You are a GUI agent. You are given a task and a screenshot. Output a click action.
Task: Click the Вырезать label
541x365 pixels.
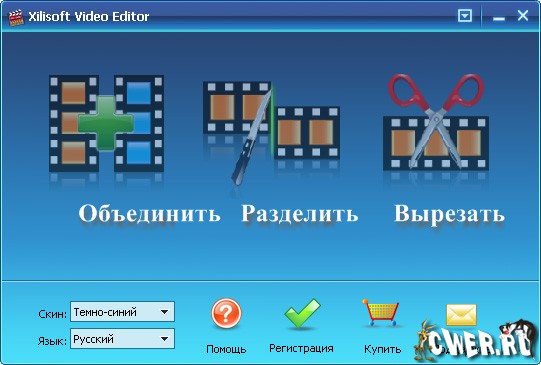coord(449,214)
